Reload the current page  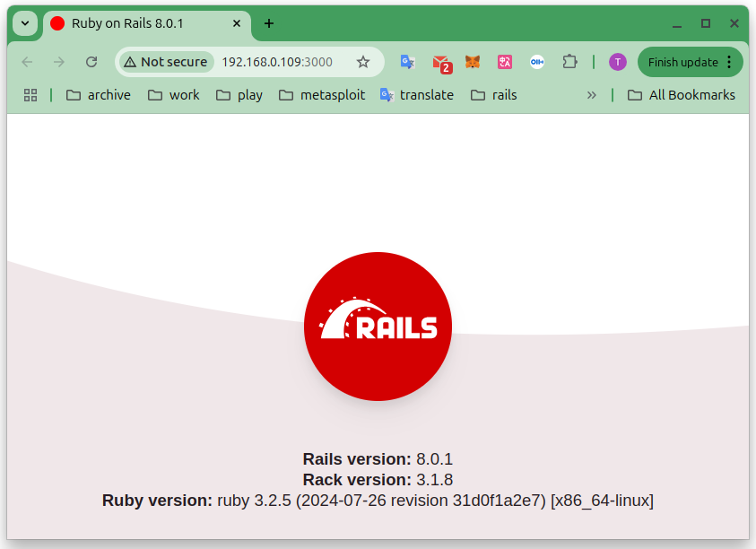point(91,62)
